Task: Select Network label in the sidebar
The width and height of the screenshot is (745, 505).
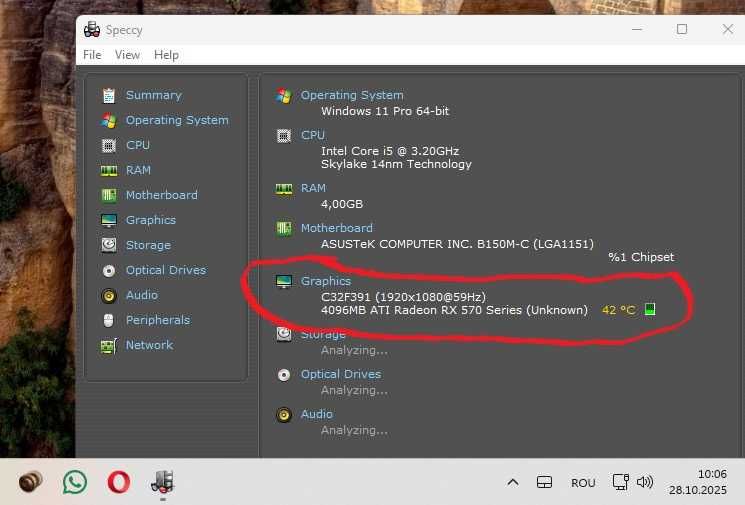Action: tap(149, 345)
